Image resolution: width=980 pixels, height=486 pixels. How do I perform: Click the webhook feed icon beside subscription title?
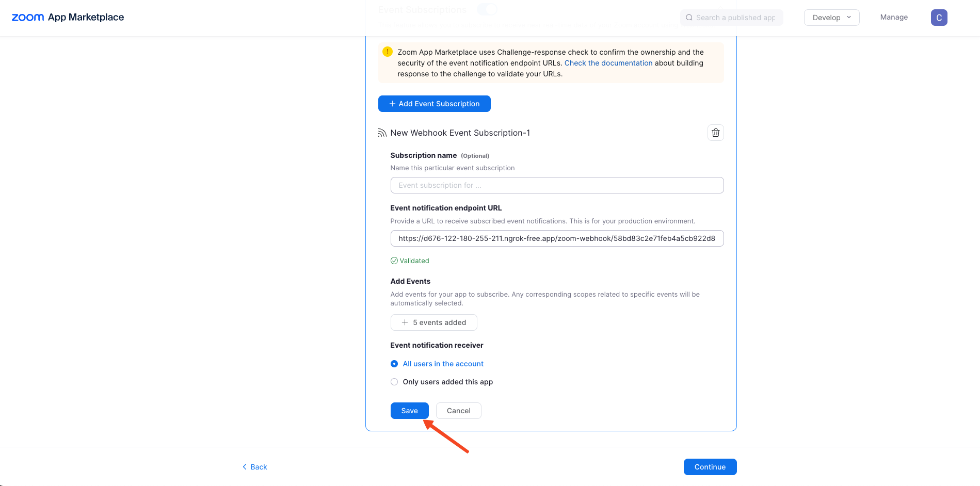point(382,133)
